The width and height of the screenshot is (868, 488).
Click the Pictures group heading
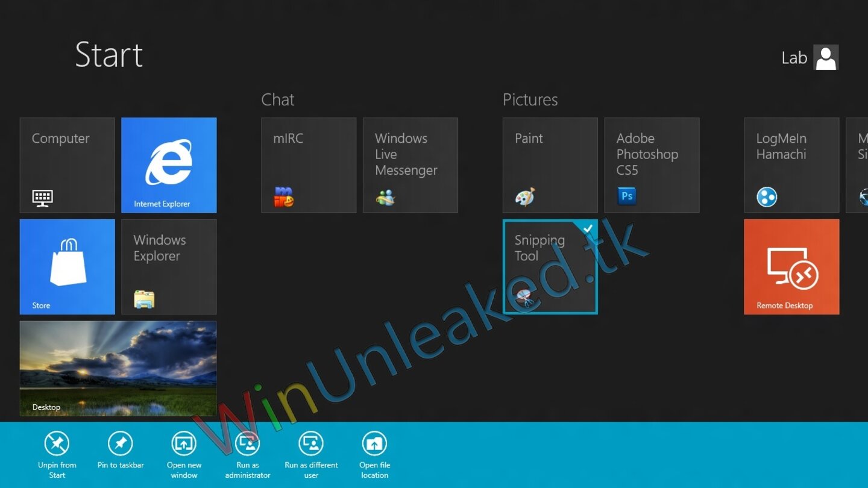(x=530, y=99)
